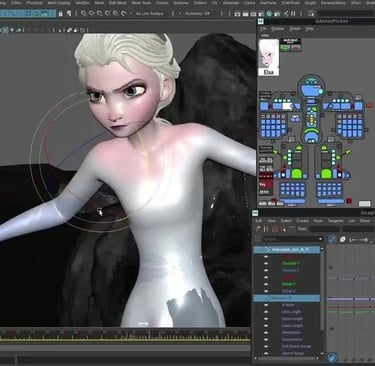This screenshot has width=375, height=366.
Task: Toggle eye visibility for Rotate Y curve
Action: (266, 284)
